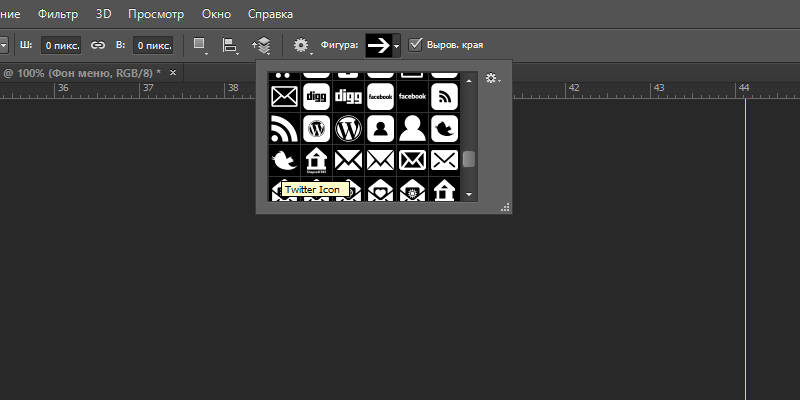The image size is (800, 400).
Task: Select the envelope mail shape in second row
Action: [284, 97]
